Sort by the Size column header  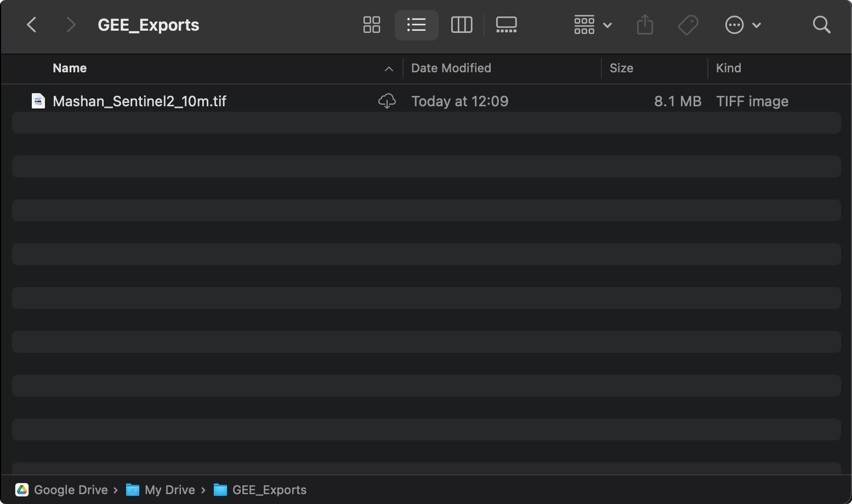[x=621, y=68]
